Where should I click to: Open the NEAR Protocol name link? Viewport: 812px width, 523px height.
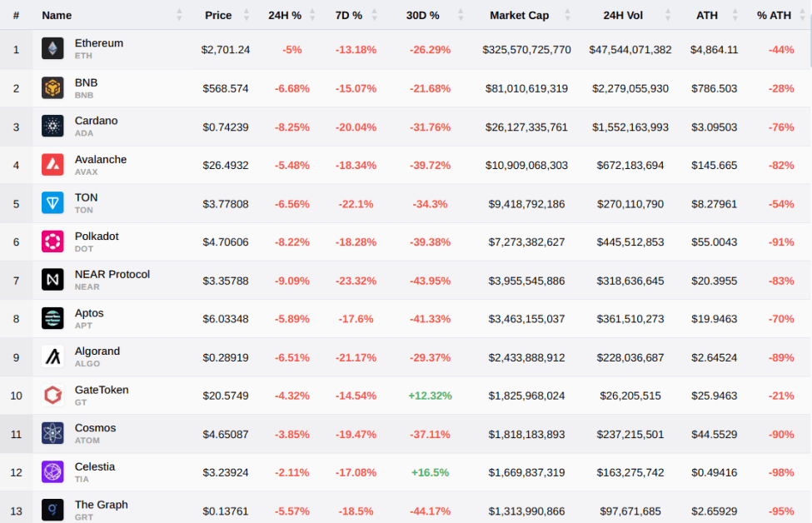tap(112, 275)
